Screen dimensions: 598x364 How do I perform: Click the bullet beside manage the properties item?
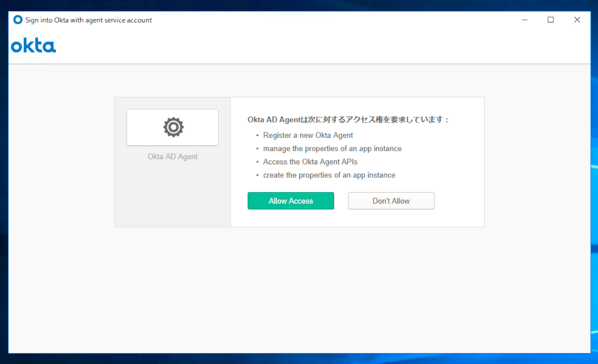pyautogui.click(x=256, y=148)
